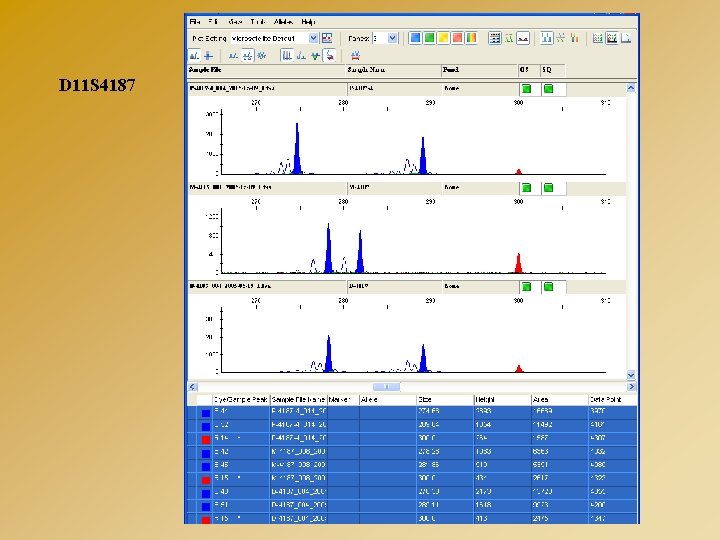Click the SQ column header
The image size is (720, 540).
tap(553, 70)
